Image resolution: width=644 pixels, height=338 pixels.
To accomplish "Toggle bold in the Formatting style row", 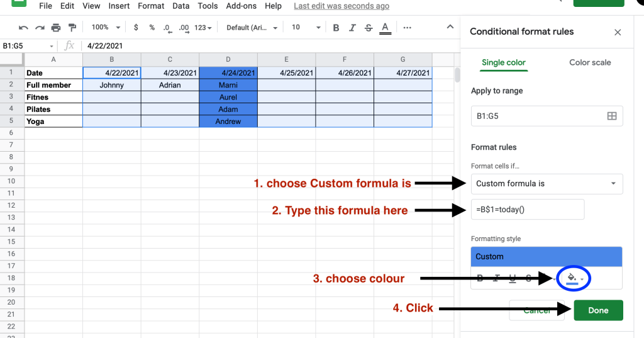I will pos(480,278).
